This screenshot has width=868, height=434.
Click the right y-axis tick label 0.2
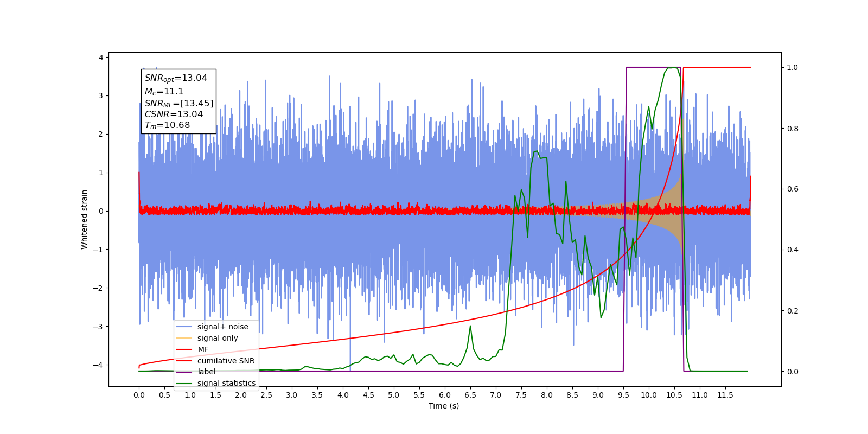(x=793, y=311)
